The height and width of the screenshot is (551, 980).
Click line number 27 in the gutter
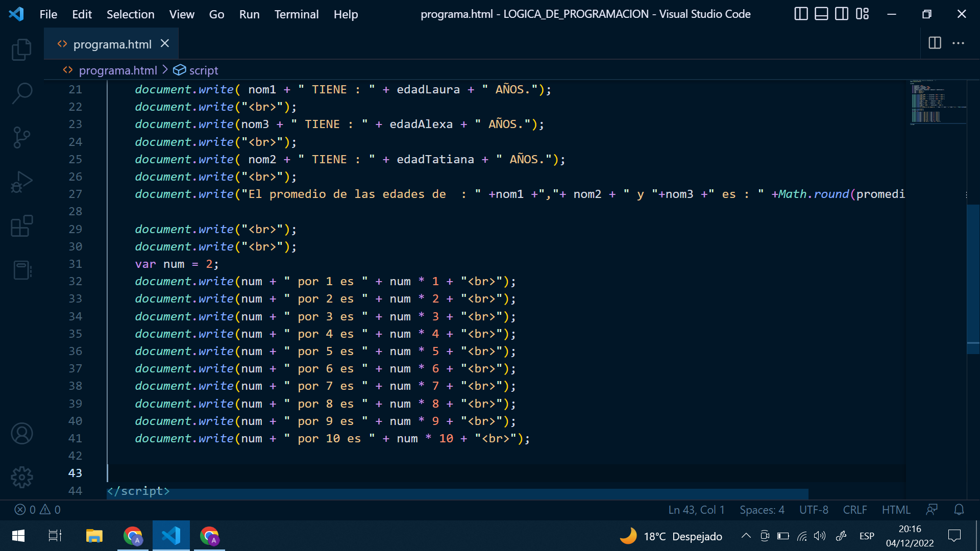[x=75, y=194]
